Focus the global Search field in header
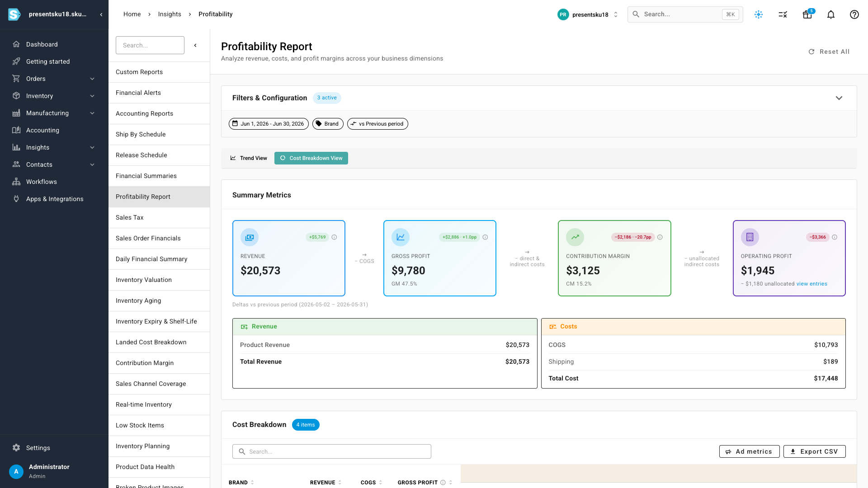This screenshot has width=868, height=488. click(685, 14)
